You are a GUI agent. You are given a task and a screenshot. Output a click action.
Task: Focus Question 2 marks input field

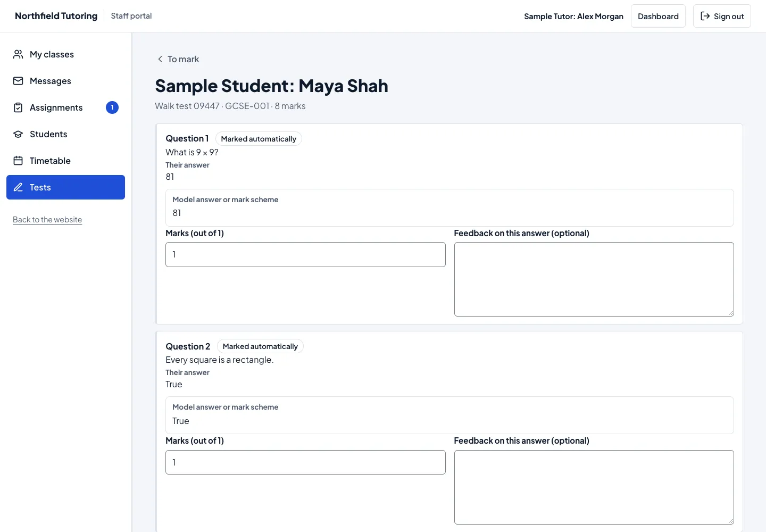coord(305,462)
